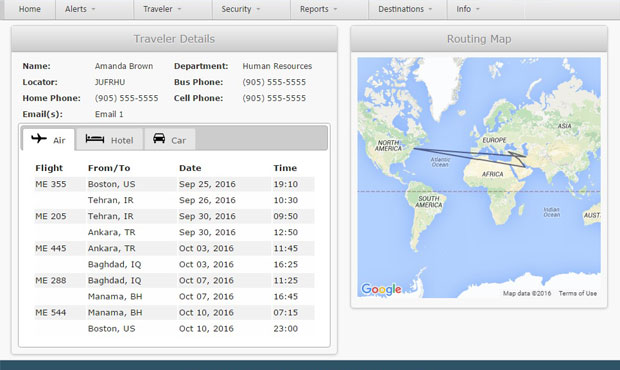This screenshot has height=370, width=620.
Task: Click the bed icon on Hotel tab
Action: point(95,139)
